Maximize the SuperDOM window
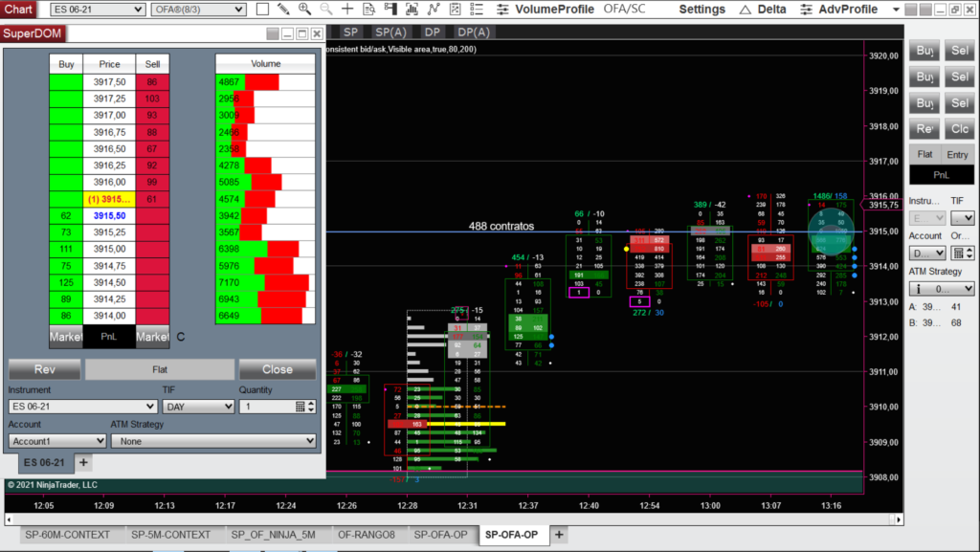 click(302, 33)
